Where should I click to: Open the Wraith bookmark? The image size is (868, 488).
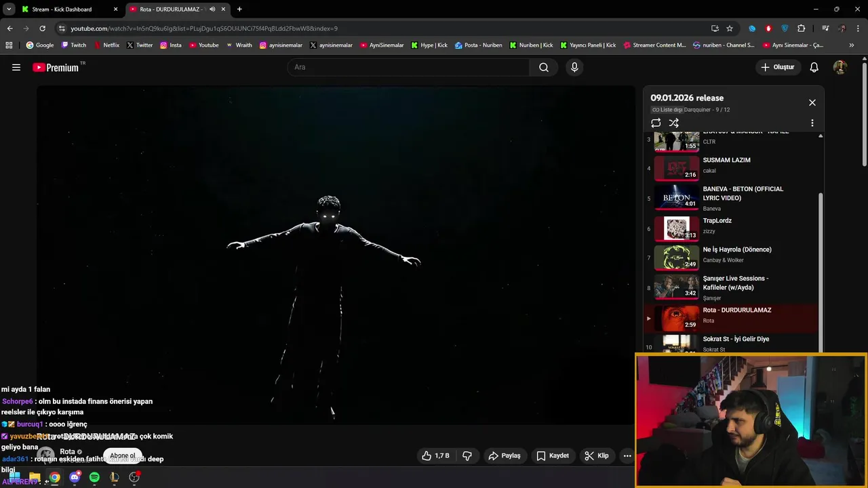[239, 45]
